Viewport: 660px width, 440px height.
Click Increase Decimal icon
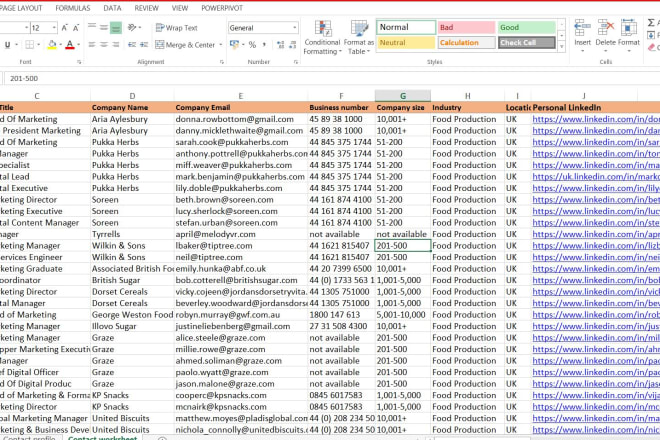[280, 45]
